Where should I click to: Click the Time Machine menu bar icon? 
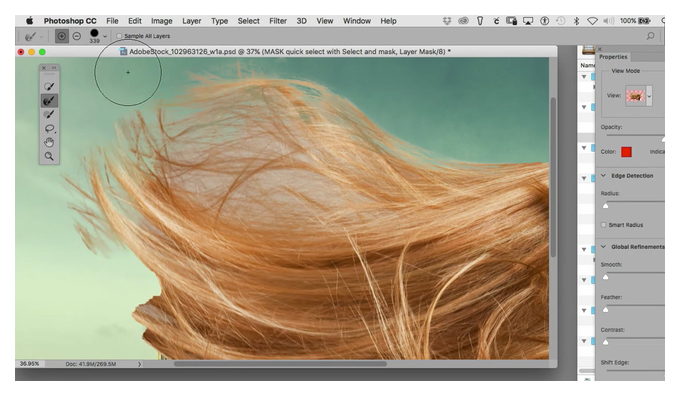coord(561,21)
